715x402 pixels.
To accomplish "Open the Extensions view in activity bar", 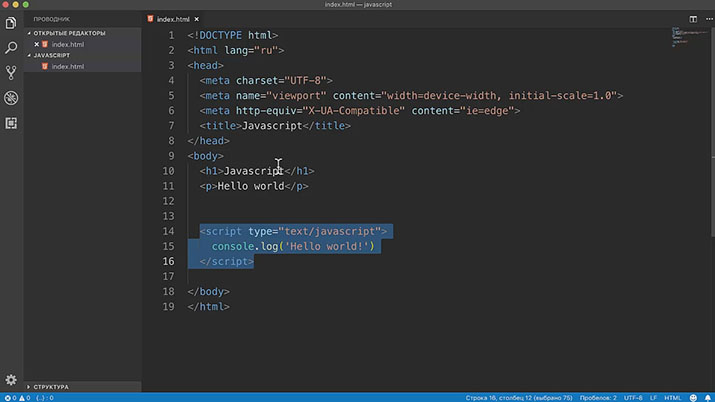I will tap(11, 123).
